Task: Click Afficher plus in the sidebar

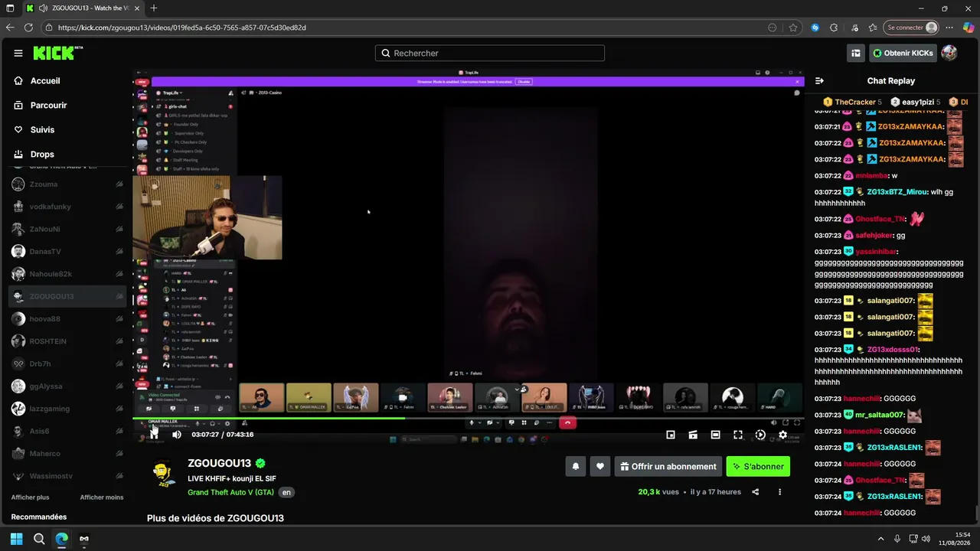Action: [30, 497]
